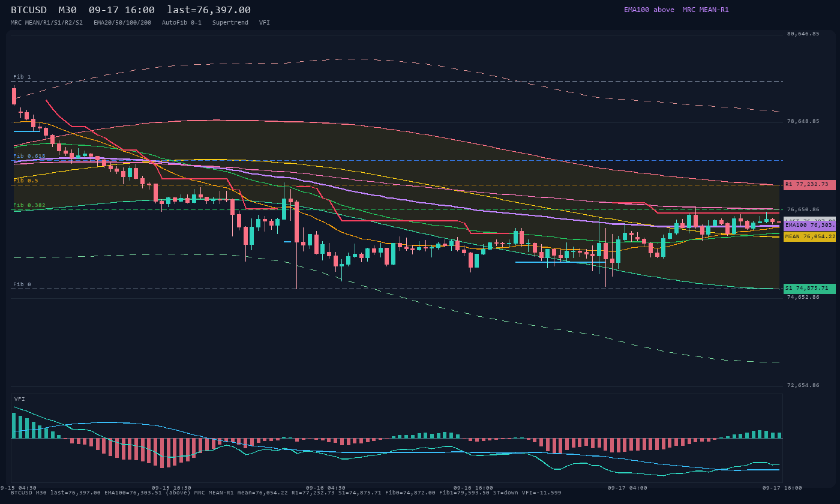
Task: Click the S1 74,875.71 price tag
Action: pyautogui.click(x=809, y=289)
